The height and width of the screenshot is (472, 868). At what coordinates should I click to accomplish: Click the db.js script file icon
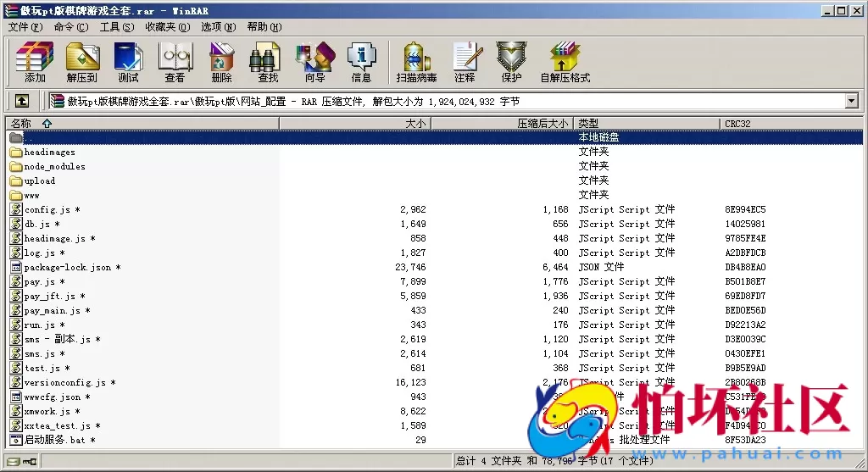pyautogui.click(x=16, y=224)
